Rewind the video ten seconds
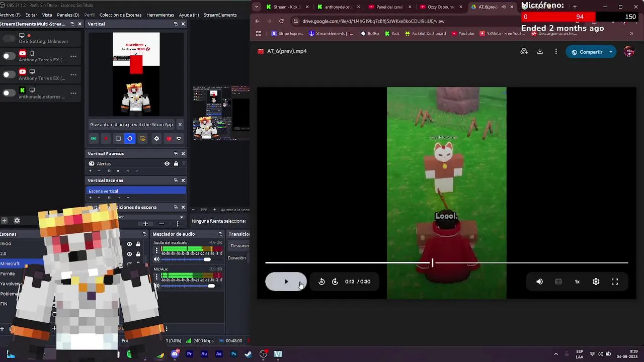This screenshot has height=362, width=644. click(321, 282)
